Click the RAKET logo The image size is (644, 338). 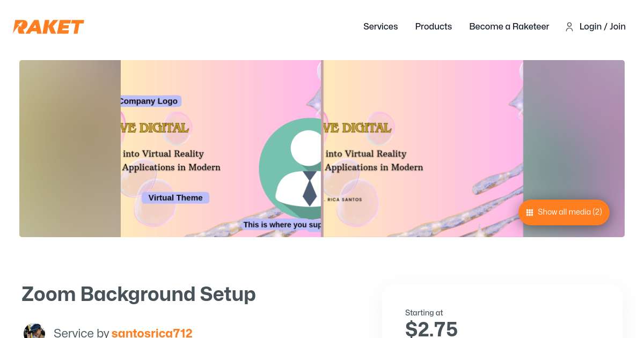(x=49, y=27)
